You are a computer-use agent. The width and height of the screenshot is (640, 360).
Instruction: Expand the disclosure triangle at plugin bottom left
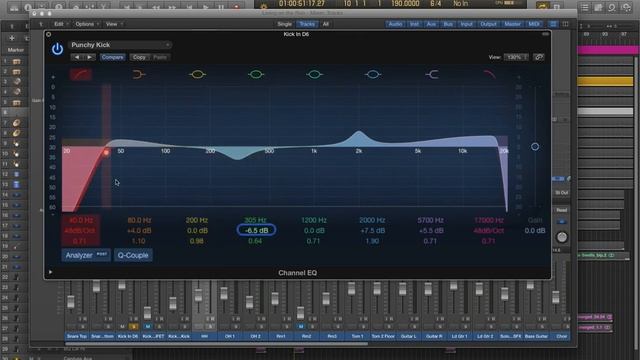pos(50,272)
